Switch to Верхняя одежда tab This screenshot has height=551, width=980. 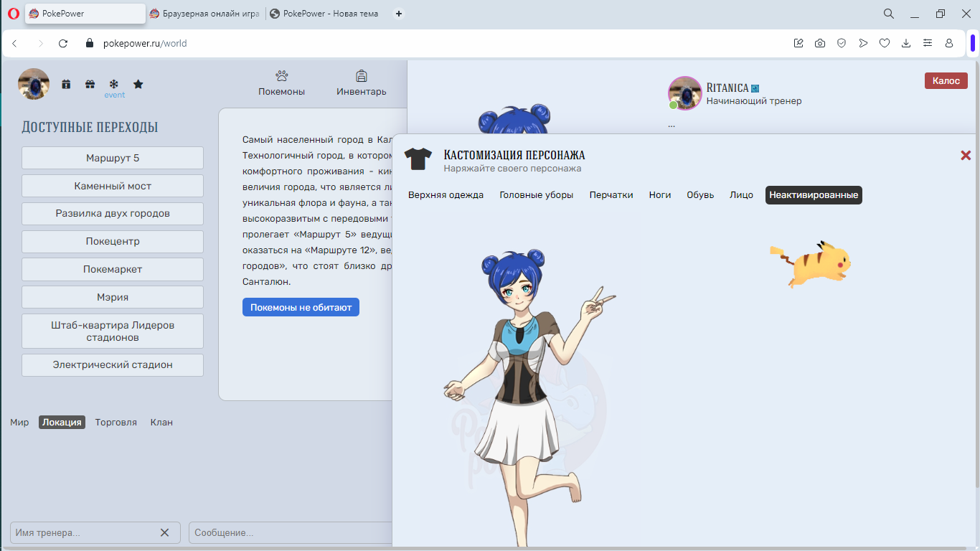tap(446, 195)
